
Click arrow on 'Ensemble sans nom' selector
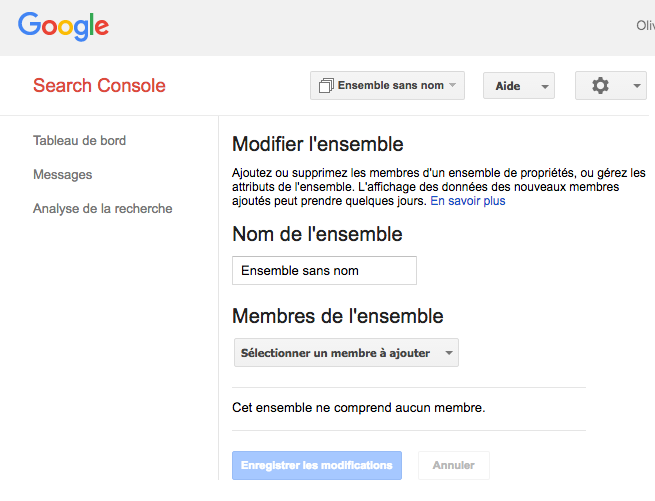tap(453, 86)
